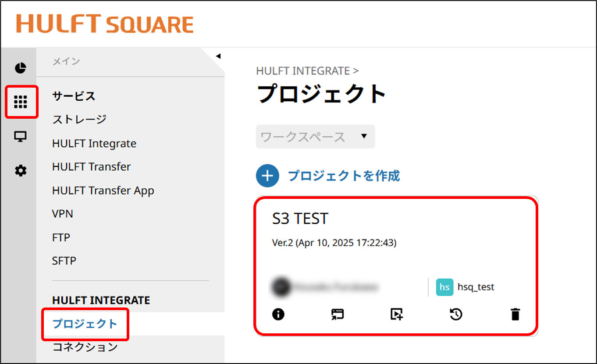Open the services grid icon
The width and height of the screenshot is (597, 364).
[x=21, y=102]
